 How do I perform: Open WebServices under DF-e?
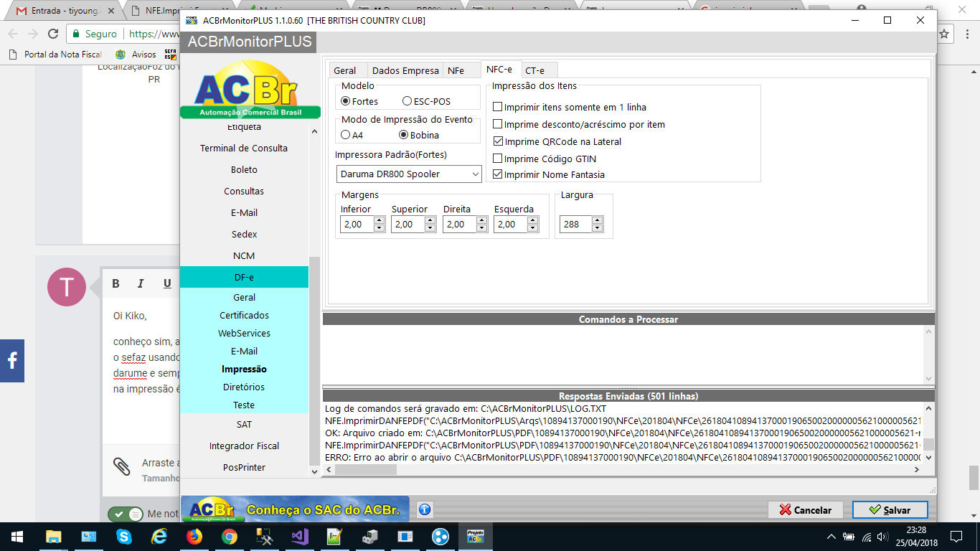[244, 333]
